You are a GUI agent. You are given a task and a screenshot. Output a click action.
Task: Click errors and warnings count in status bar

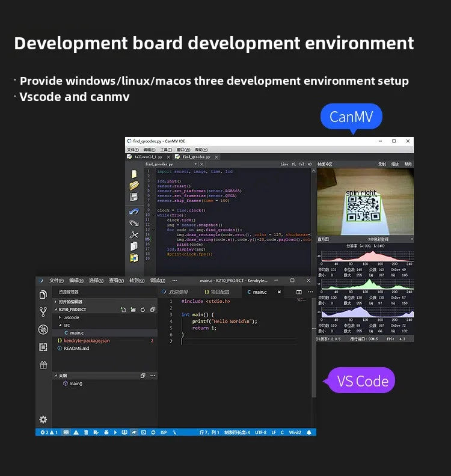coord(49,432)
